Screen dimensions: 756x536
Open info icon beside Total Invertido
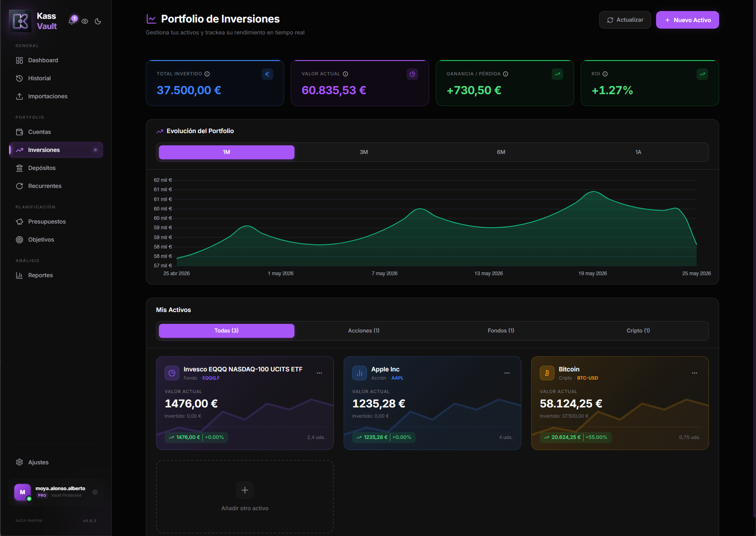207,74
